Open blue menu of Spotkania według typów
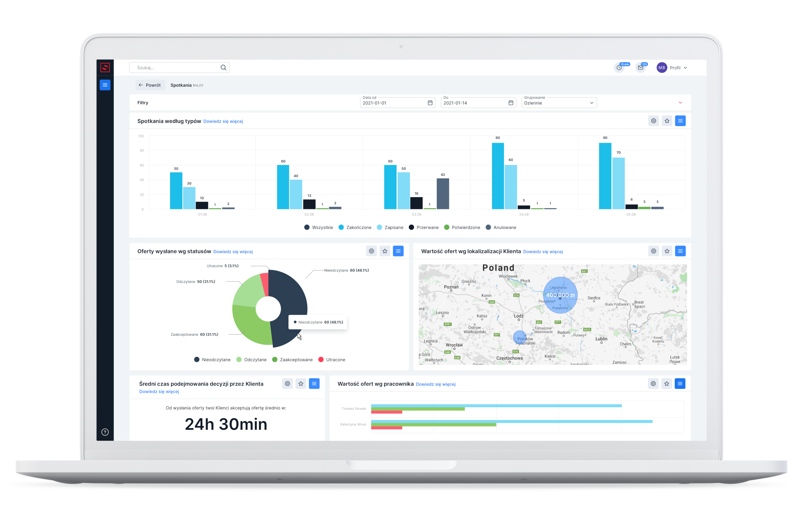798x532 pixels. click(680, 121)
